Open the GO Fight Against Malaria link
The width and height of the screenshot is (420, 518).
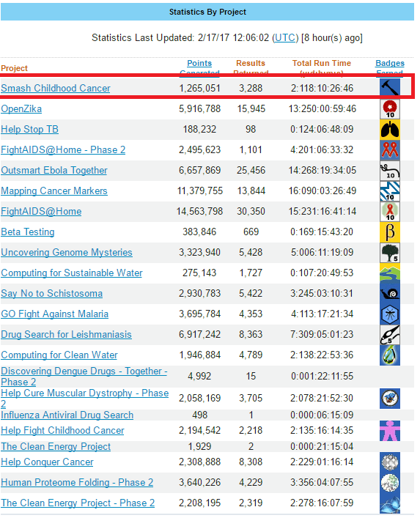(55, 314)
